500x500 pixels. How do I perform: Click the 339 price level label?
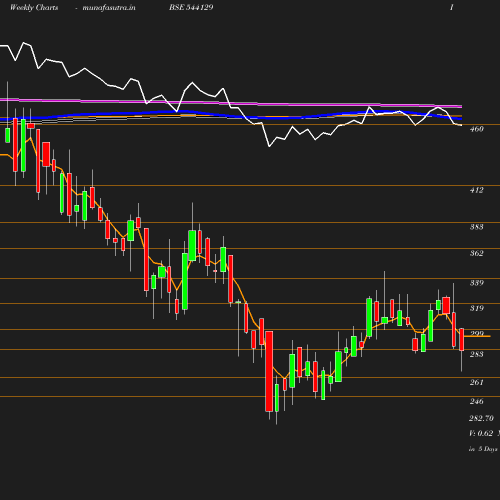point(477,283)
